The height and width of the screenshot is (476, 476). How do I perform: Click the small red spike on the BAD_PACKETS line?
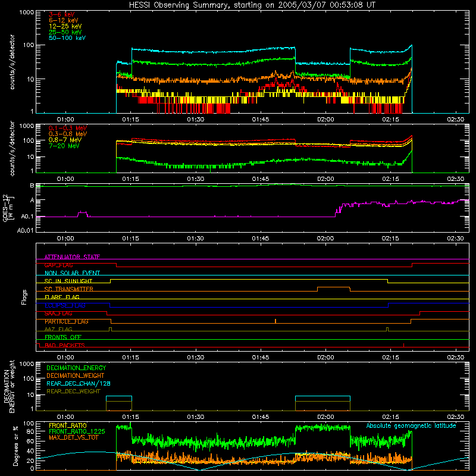pyautogui.click(x=404, y=345)
